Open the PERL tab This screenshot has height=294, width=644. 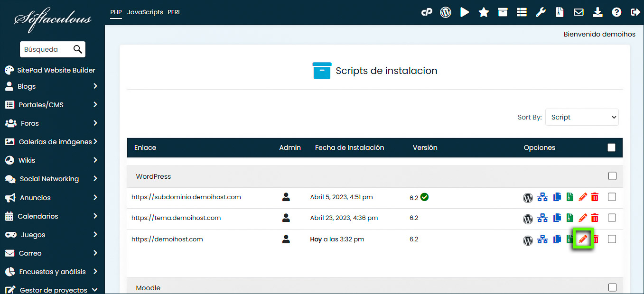174,12
